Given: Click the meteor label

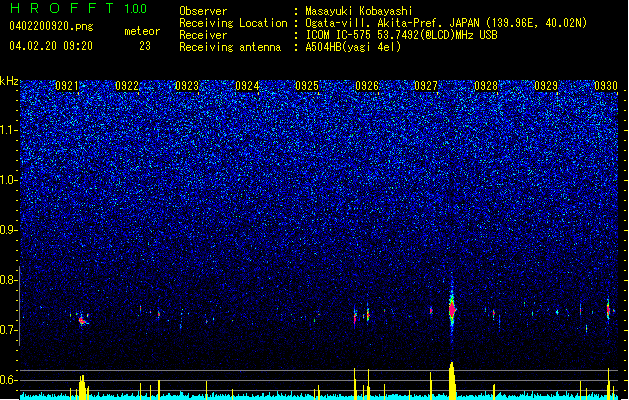Looking at the screenshot, I should click(x=142, y=31).
